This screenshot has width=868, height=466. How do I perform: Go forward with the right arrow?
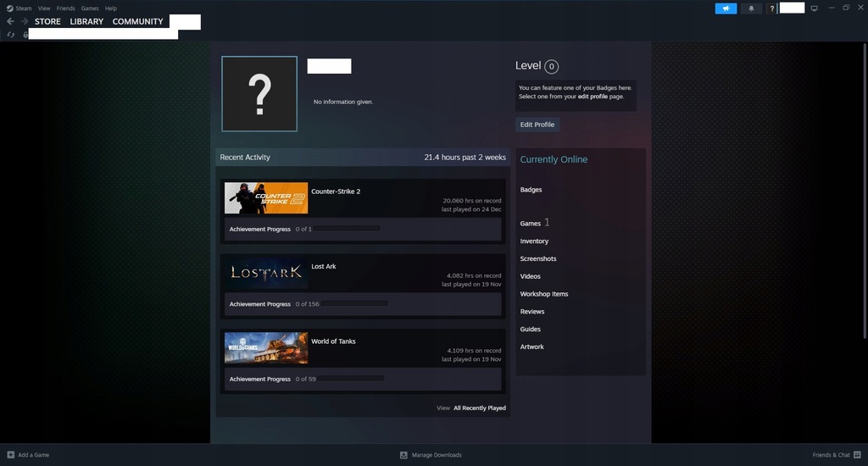pyautogui.click(x=25, y=21)
